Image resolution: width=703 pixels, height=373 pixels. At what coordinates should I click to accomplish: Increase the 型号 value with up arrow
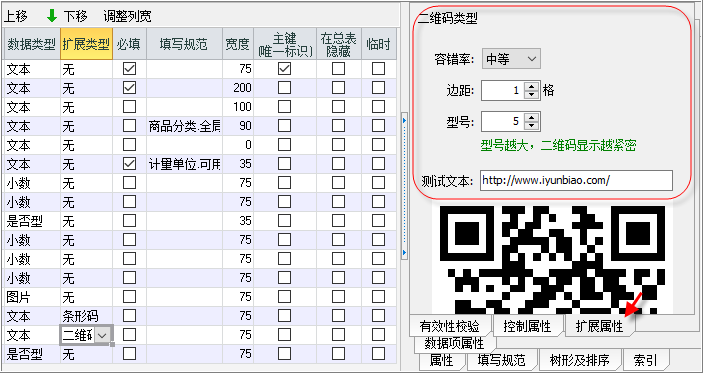click(532, 117)
